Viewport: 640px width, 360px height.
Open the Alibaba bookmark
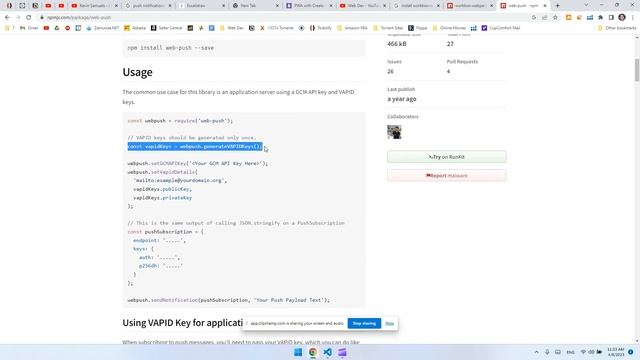pyautogui.click(x=135, y=28)
